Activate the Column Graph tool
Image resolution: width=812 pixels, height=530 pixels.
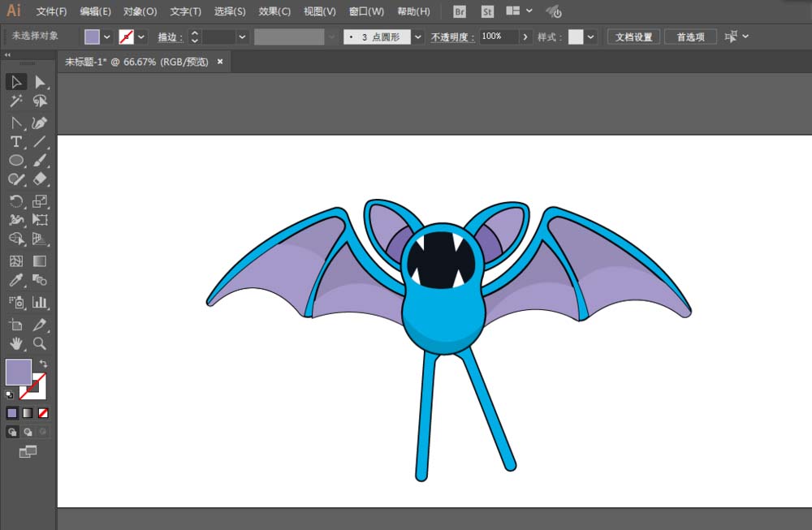[x=40, y=302]
